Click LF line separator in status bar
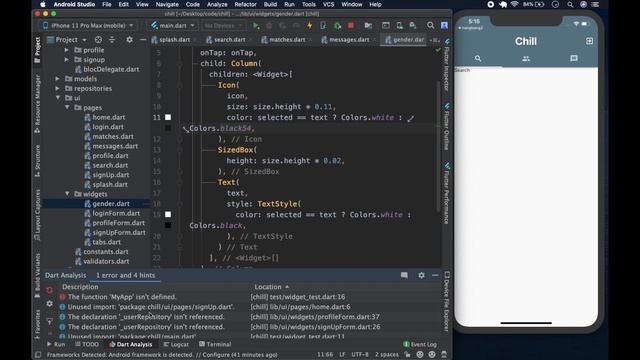 [342, 354]
